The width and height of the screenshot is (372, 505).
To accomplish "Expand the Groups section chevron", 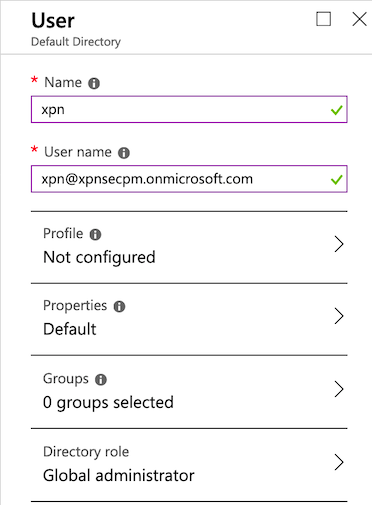I will [x=339, y=389].
